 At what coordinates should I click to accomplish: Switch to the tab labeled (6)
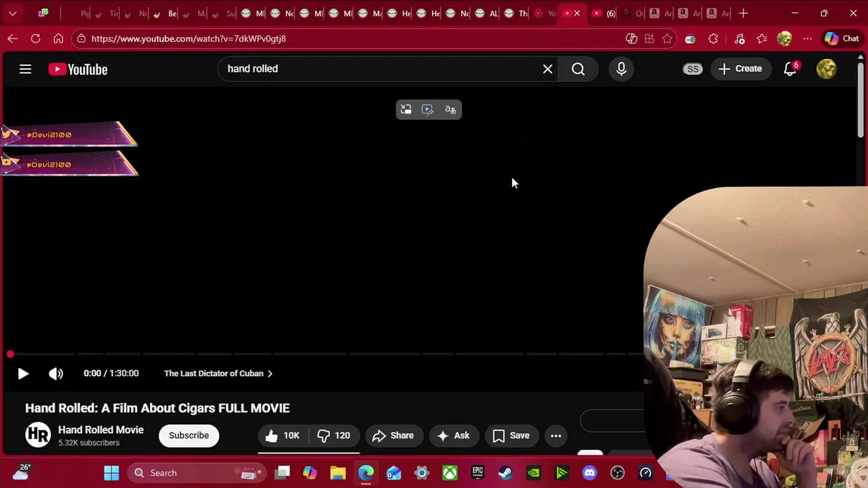pyautogui.click(x=604, y=13)
